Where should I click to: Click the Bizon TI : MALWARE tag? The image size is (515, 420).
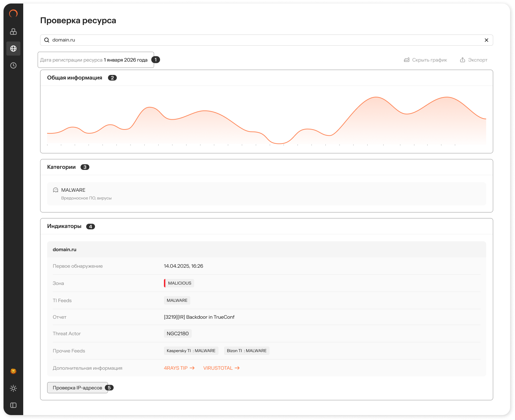[x=247, y=351]
